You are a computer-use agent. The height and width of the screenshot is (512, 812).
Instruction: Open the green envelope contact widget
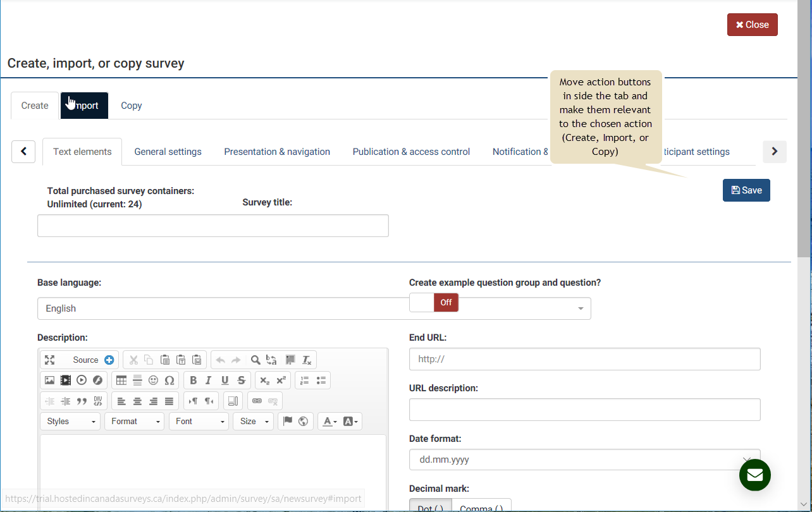[754, 475]
